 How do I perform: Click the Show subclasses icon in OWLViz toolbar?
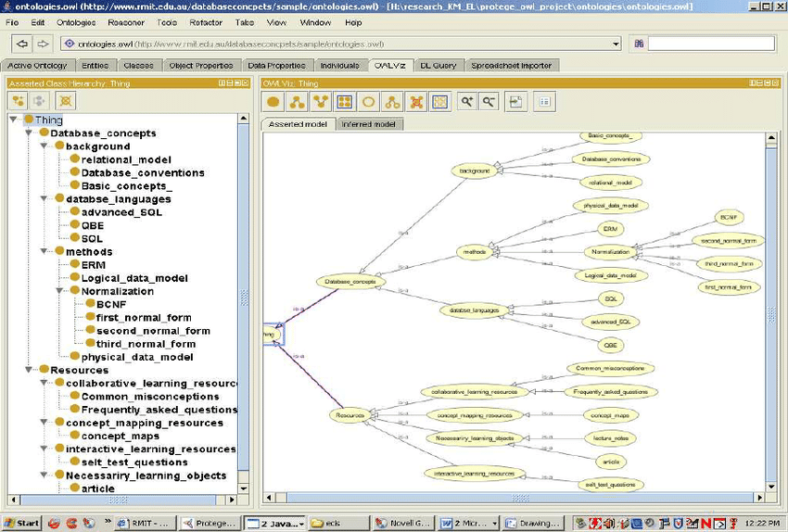[297, 102]
